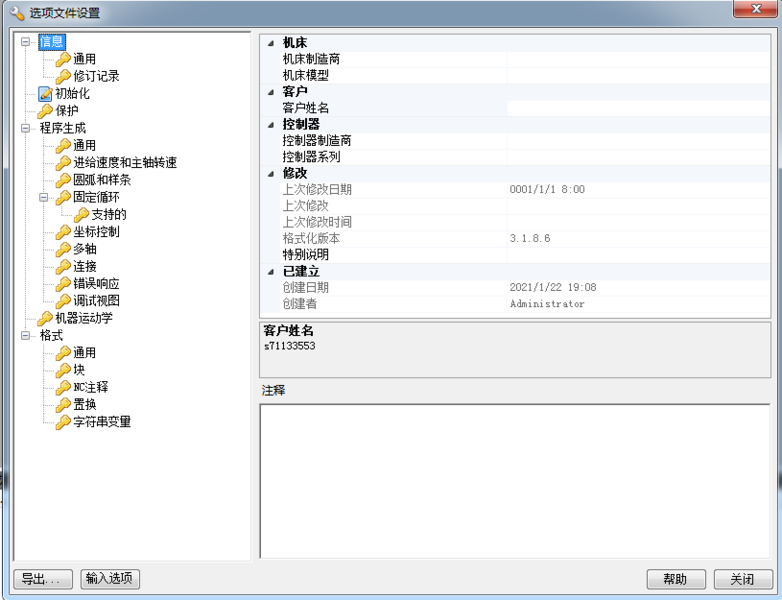The image size is (782, 600).
Task: Click the 创建者 value Administrator
Action: (x=547, y=304)
